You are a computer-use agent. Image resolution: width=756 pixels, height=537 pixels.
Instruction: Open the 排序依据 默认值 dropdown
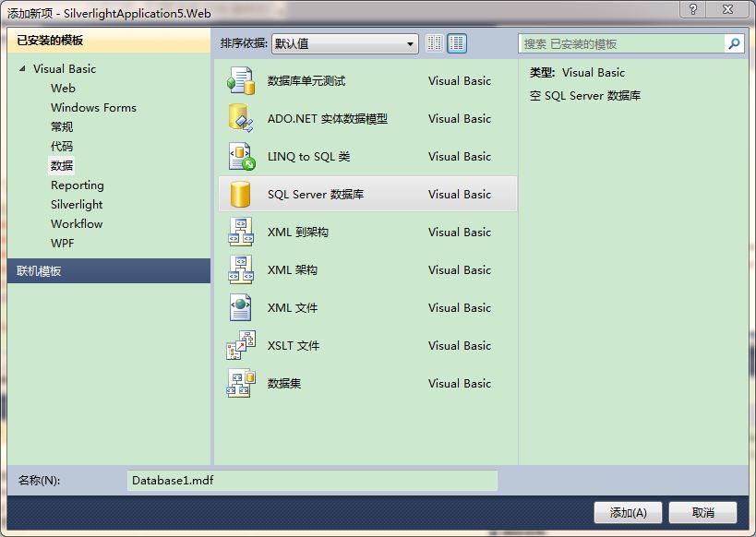(x=344, y=44)
